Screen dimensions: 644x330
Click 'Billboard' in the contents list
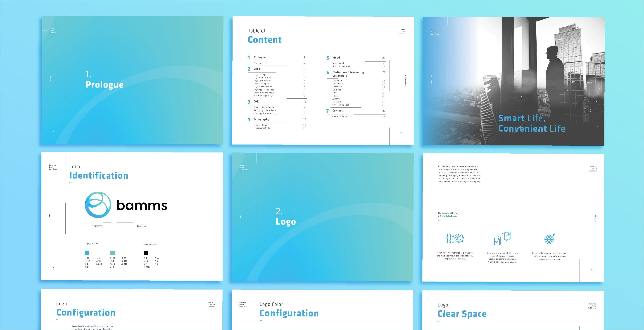click(337, 102)
